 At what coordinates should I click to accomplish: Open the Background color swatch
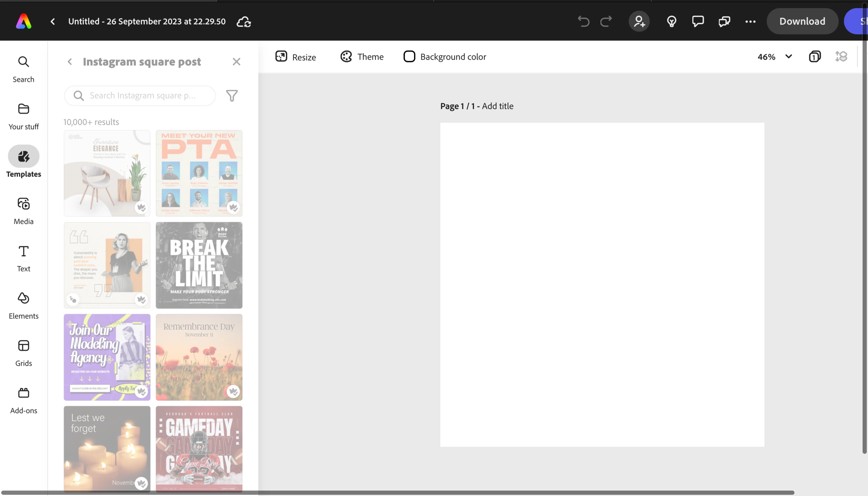tap(409, 57)
